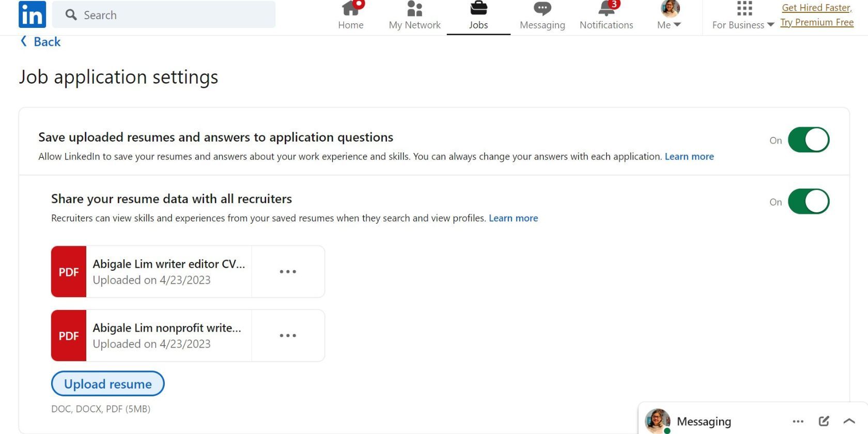Expand the Me profile dropdown
The image size is (868, 434).
pos(670,16)
